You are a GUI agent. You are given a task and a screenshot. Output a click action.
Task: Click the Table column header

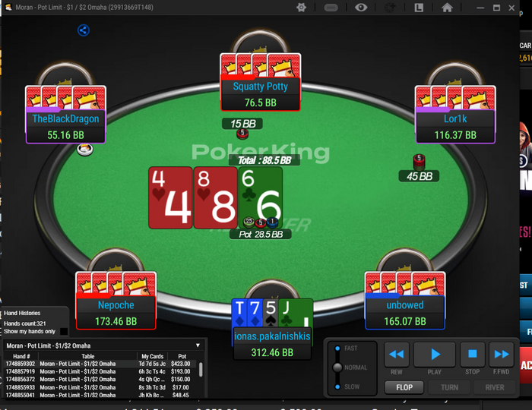[88, 356]
